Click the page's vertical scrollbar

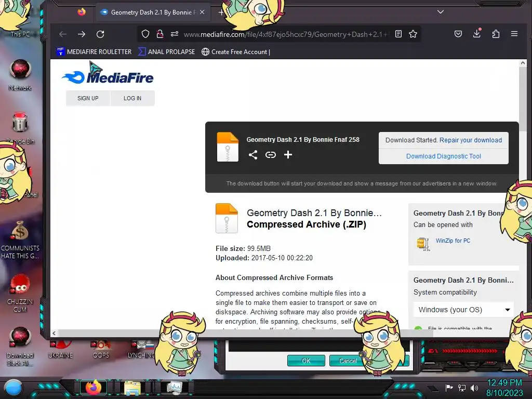523,98
